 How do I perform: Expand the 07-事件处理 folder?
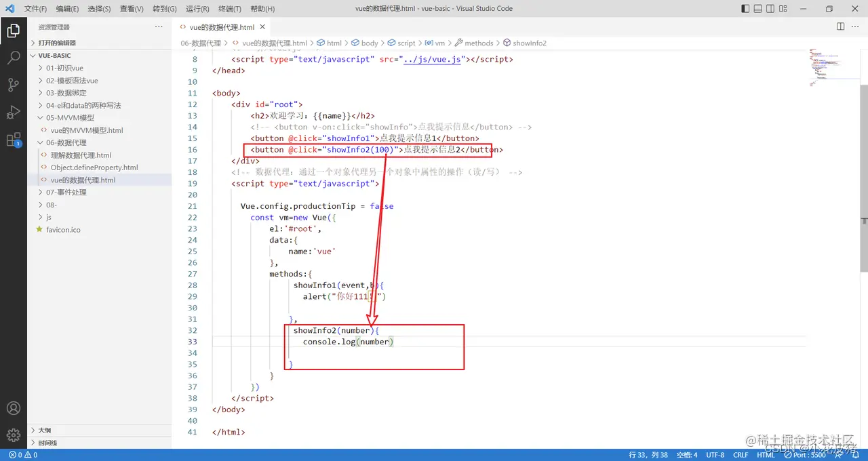pyautogui.click(x=99, y=192)
